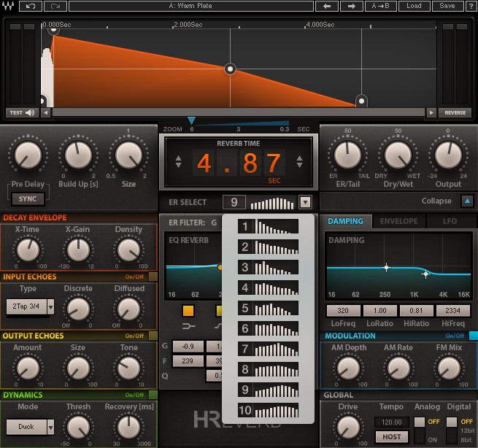Undo the last change with the undo arrow
The height and width of the screenshot is (448, 478).
click(x=31, y=6)
